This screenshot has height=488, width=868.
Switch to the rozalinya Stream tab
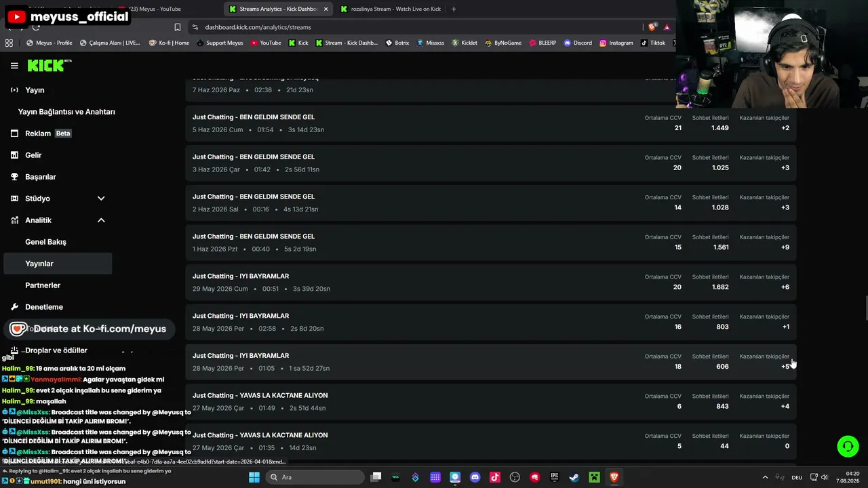click(390, 9)
